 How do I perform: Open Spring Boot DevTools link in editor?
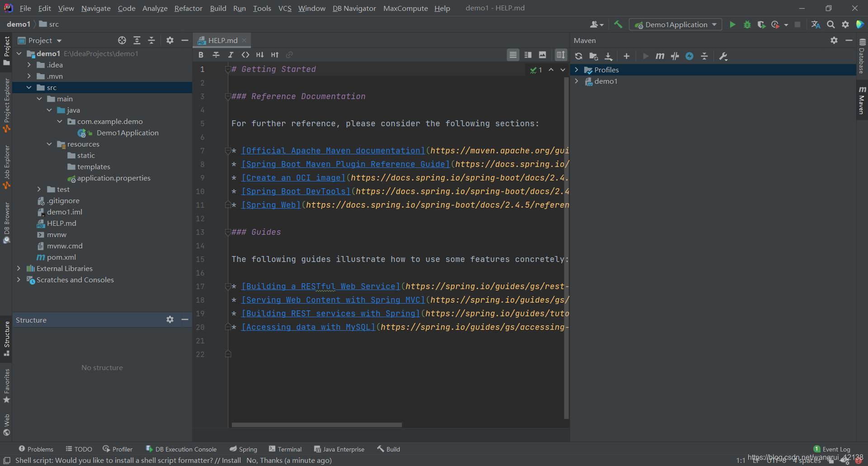point(296,191)
